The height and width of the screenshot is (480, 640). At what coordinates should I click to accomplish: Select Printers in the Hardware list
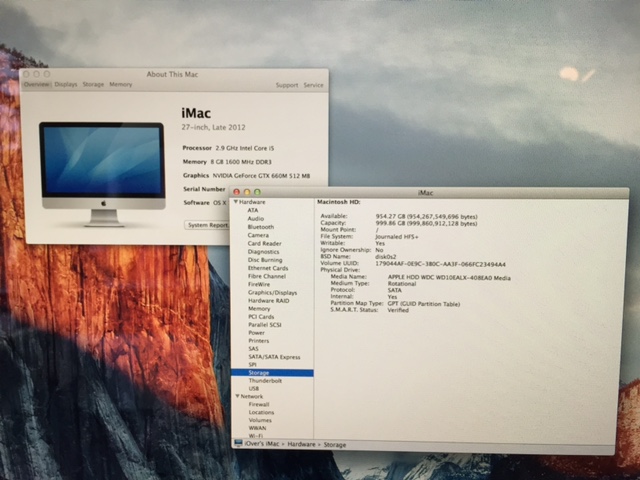tap(259, 341)
